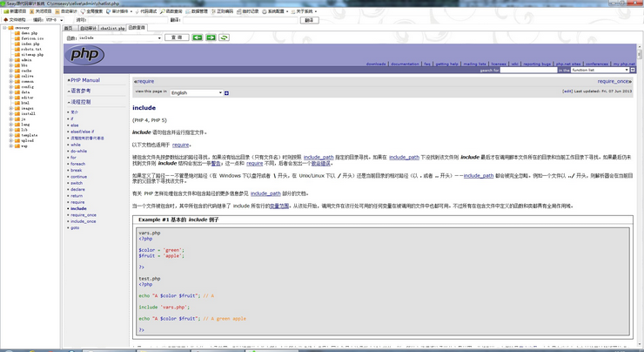Expand the celive folder node

click(x=10, y=76)
